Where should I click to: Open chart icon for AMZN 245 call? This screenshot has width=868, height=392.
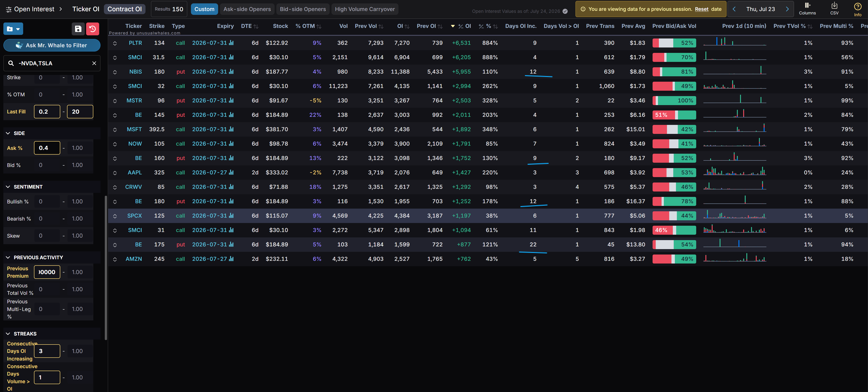point(231,259)
